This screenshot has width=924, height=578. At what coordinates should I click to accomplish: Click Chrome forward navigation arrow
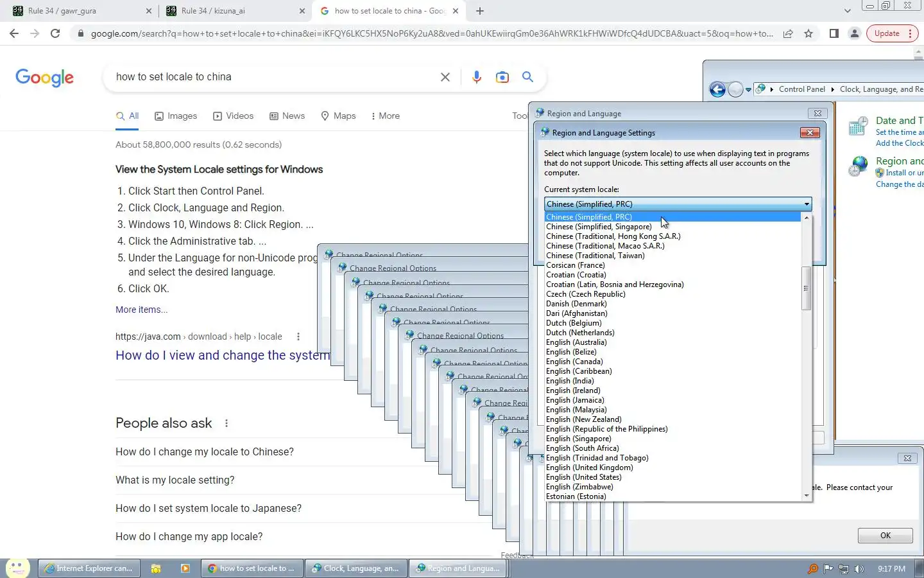(35, 33)
